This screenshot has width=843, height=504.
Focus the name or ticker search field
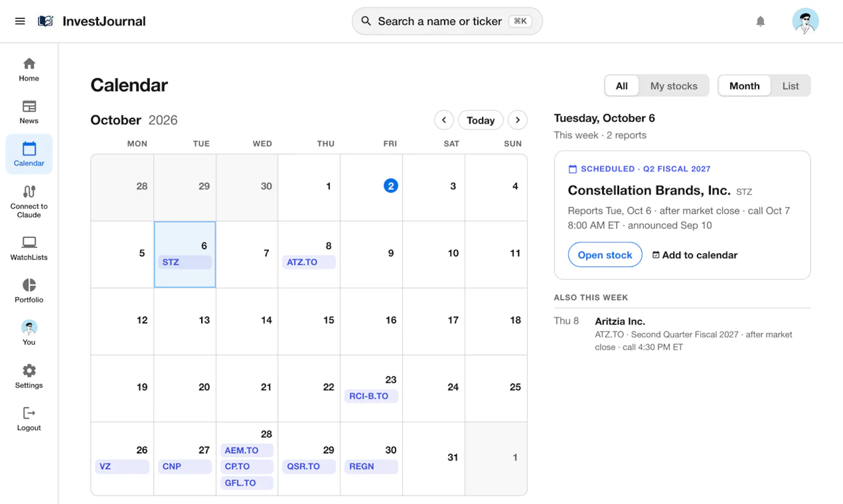pyautogui.click(x=447, y=21)
